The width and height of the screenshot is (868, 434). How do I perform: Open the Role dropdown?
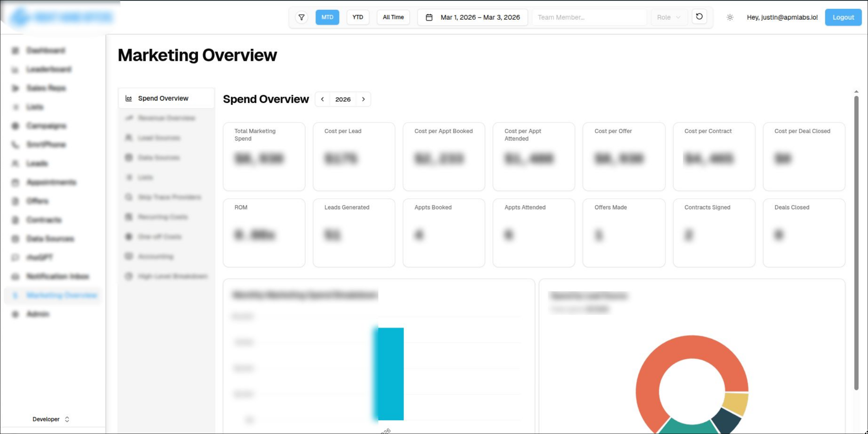coord(669,17)
